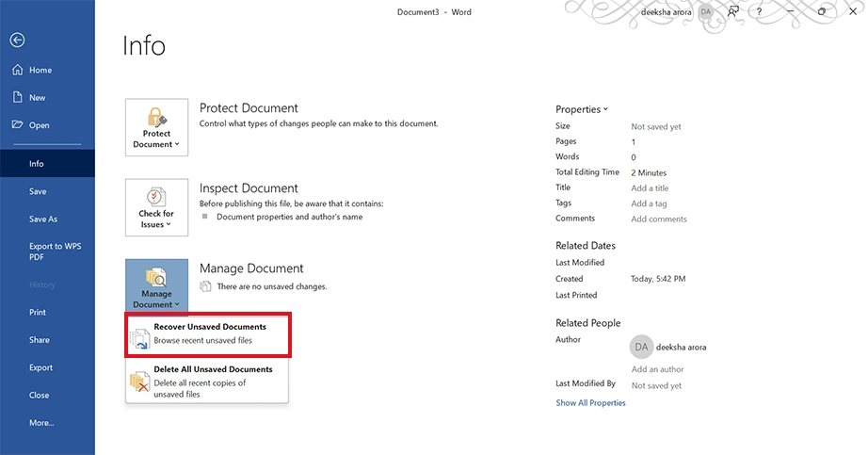This screenshot has height=455, width=868.
Task: Click the Check for Issues inspect icon
Action: point(156,197)
